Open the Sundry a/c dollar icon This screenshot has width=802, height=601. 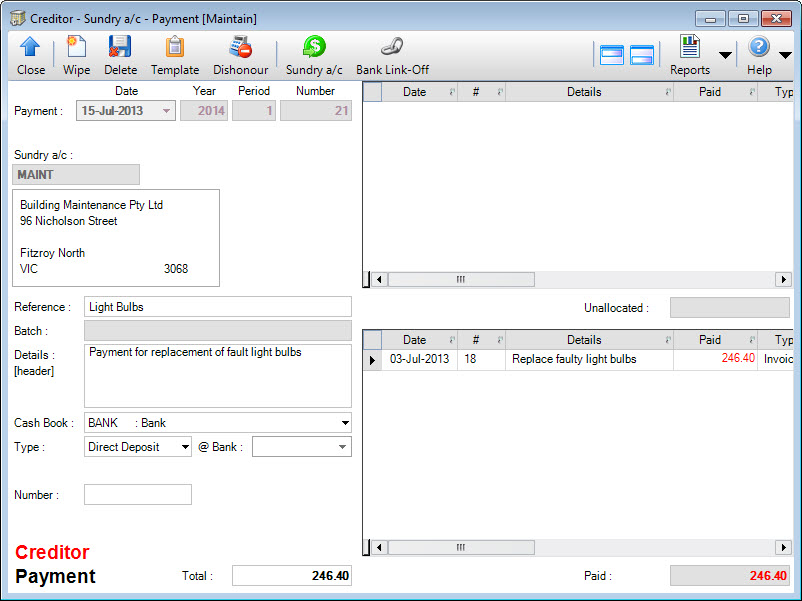(x=314, y=48)
